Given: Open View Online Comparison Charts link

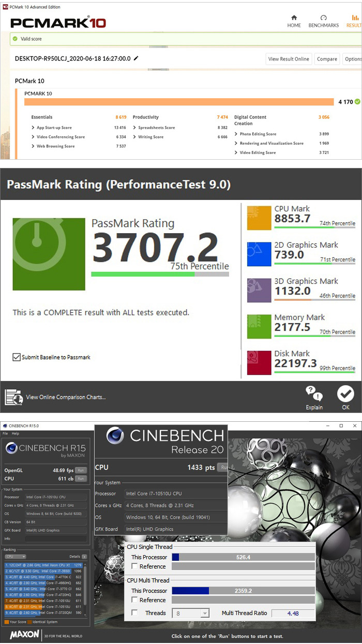Looking at the screenshot, I should tap(66, 397).
